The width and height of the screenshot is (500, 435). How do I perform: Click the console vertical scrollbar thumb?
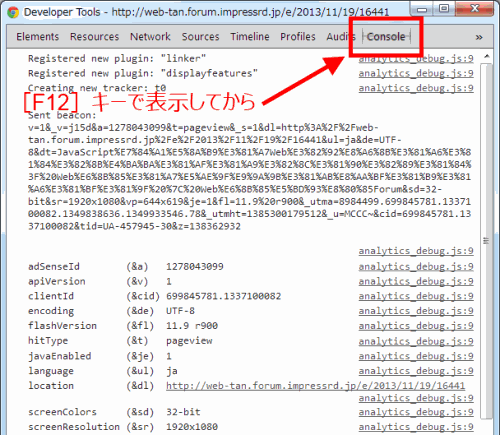click(486, 241)
